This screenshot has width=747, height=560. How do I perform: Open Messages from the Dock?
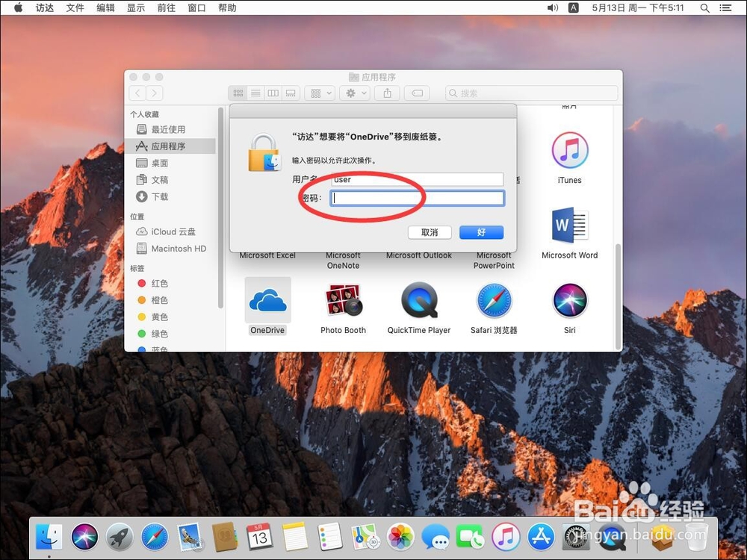(436, 537)
